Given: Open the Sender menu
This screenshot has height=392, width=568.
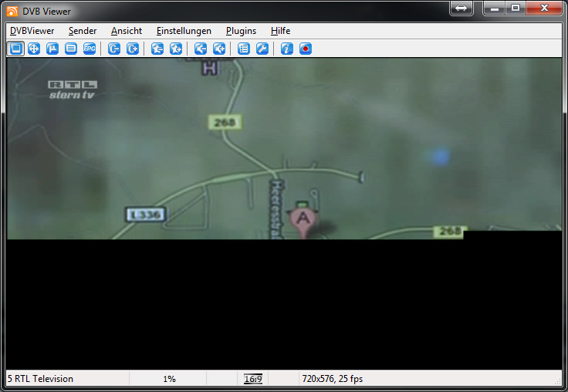Looking at the screenshot, I should tap(83, 31).
